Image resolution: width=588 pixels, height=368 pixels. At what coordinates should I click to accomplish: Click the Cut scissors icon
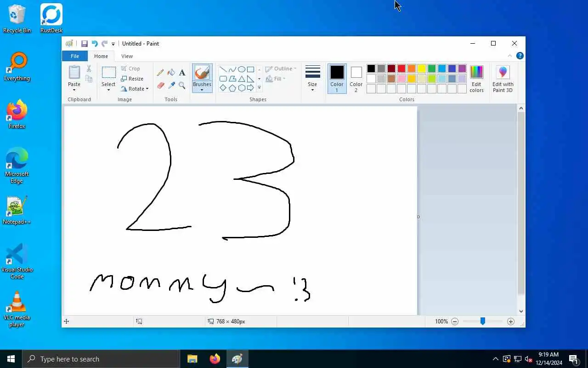(89, 69)
